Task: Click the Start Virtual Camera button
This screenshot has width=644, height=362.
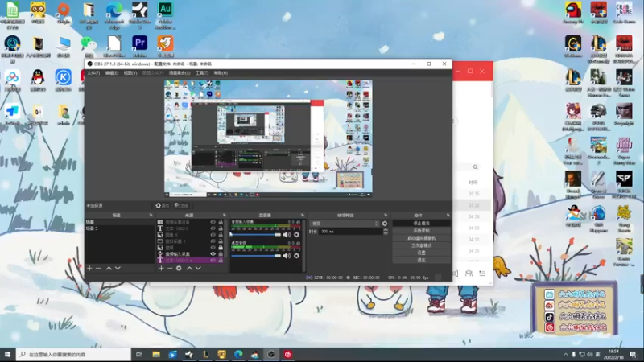Action: [421, 238]
